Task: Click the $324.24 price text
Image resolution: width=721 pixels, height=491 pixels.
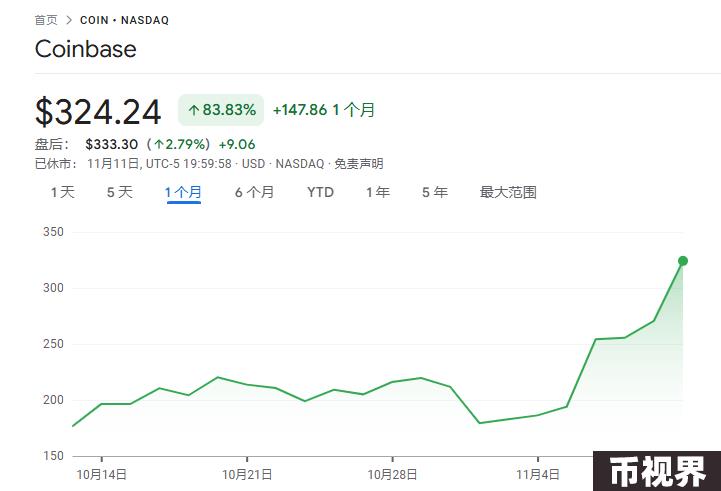Action: click(98, 112)
